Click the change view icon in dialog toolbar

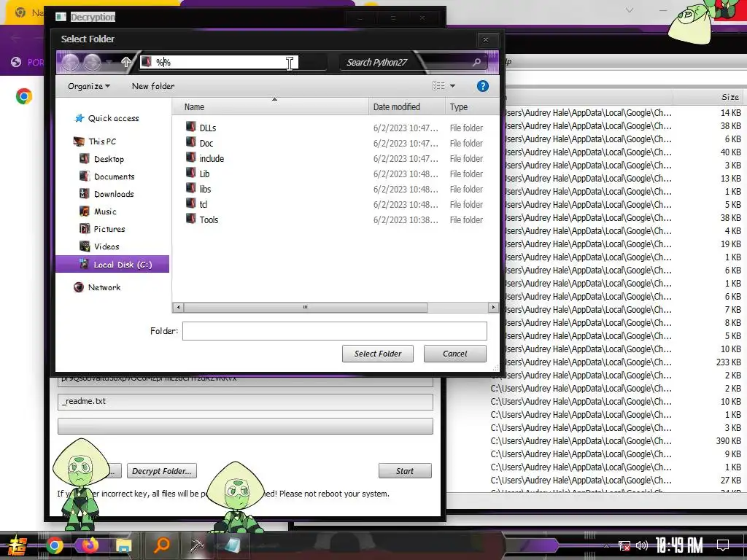pos(438,86)
